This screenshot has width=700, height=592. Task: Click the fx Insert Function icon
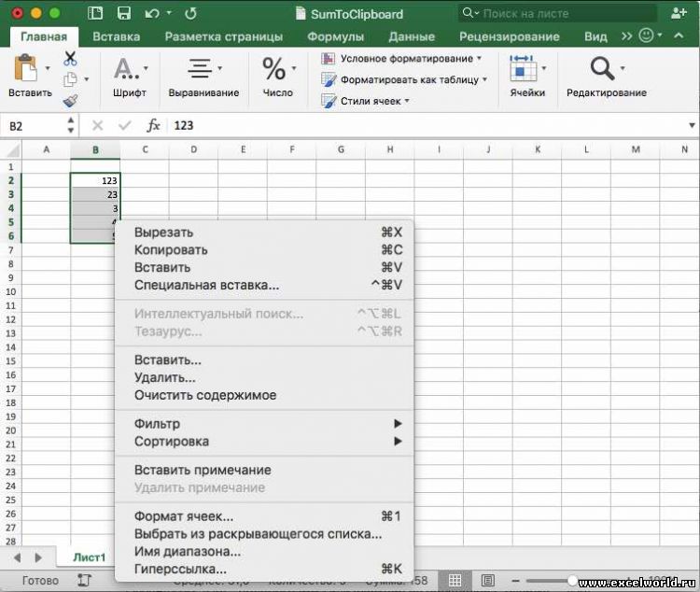[153, 125]
